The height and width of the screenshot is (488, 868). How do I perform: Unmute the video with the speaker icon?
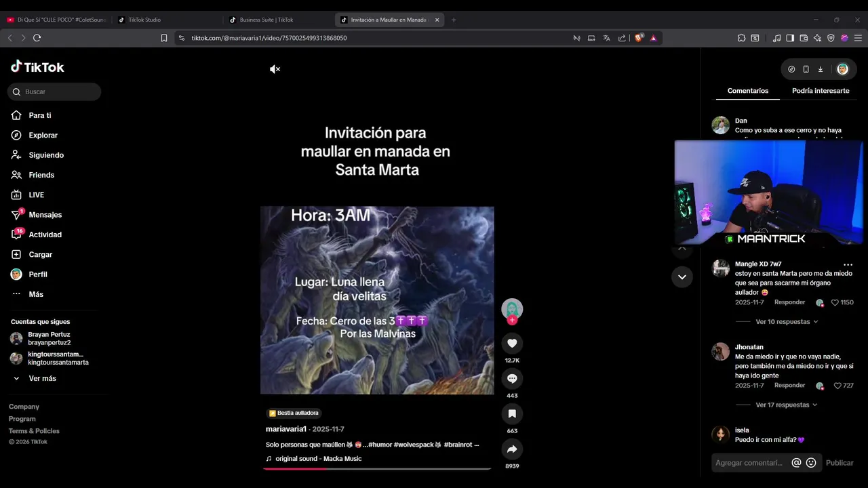coord(275,69)
